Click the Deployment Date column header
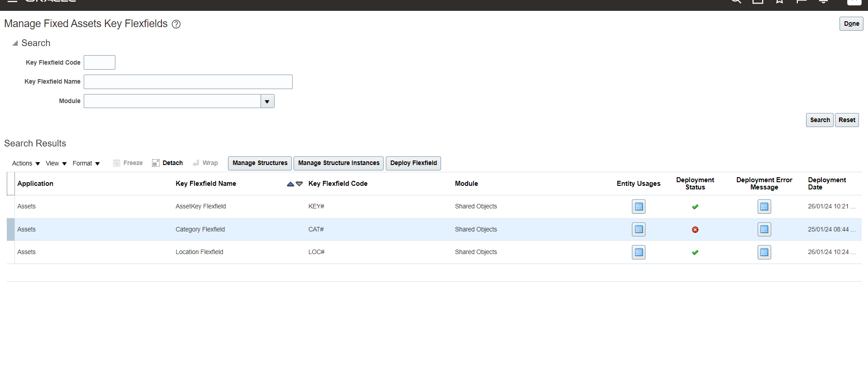Image resolution: width=868 pixels, height=387 pixels. pyautogui.click(x=827, y=184)
